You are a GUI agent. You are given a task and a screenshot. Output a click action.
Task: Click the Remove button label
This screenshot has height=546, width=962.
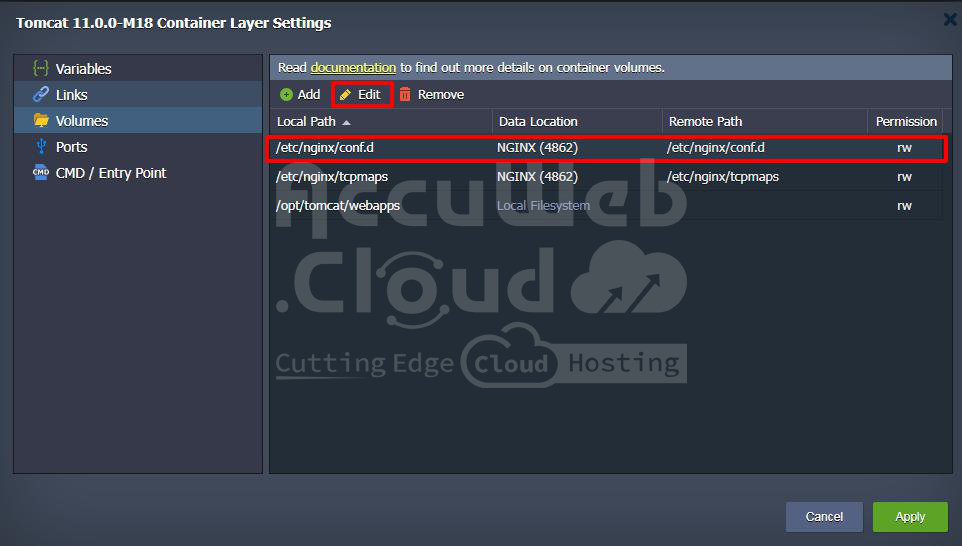(441, 94)
